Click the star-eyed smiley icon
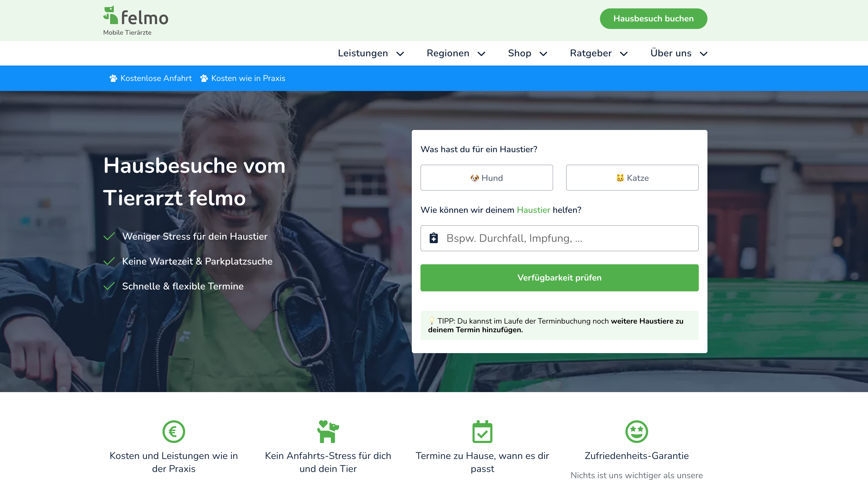 click(636, 431)
